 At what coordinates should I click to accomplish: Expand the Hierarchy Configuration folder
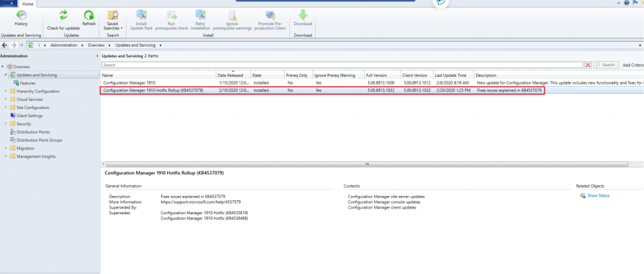coord(6,91)
